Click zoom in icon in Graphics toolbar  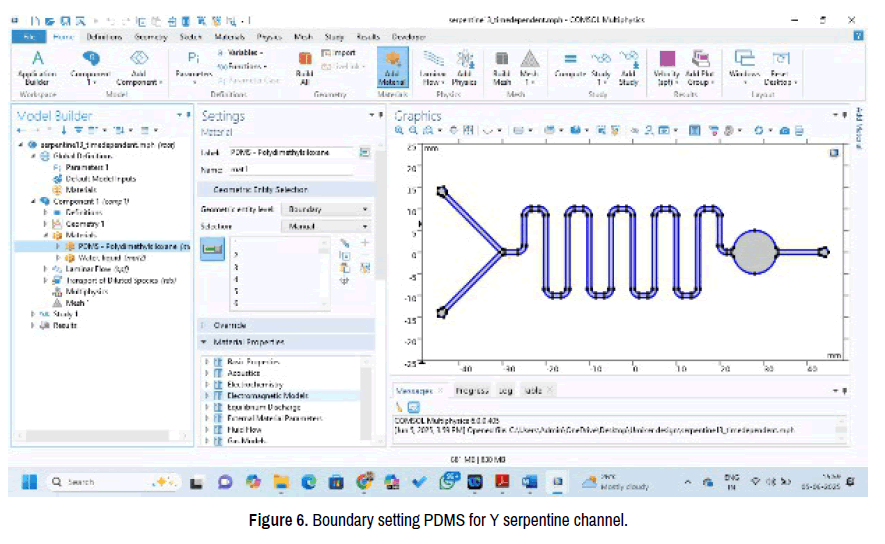click(400, 130)
